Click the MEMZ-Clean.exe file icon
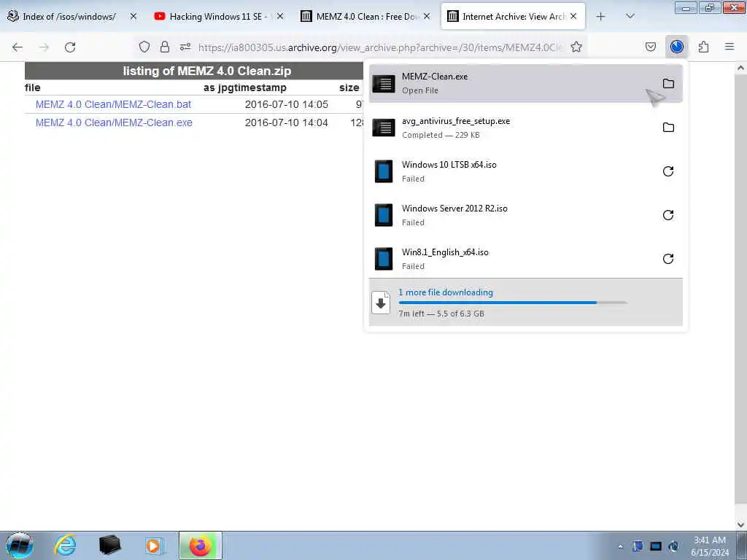Image resolution: width=747 pixels, height=560 pixels. point(384,84)
